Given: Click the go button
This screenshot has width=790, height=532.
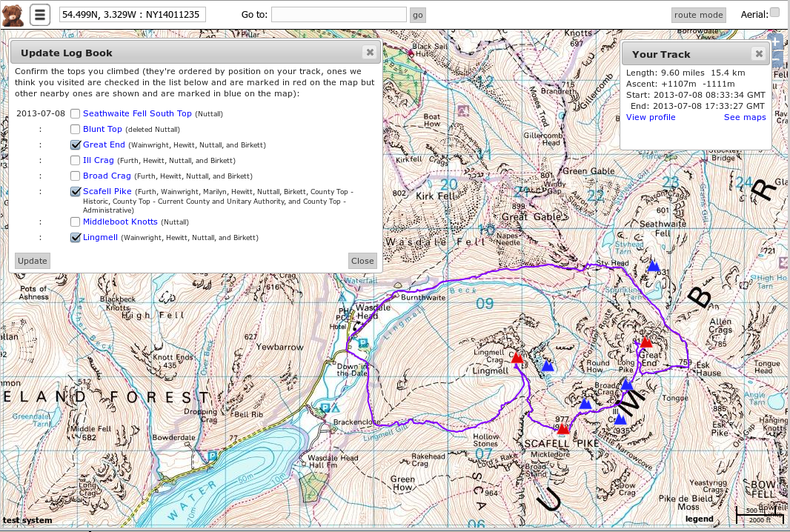Looking at the screenshot, I should (x=418, y=15).
